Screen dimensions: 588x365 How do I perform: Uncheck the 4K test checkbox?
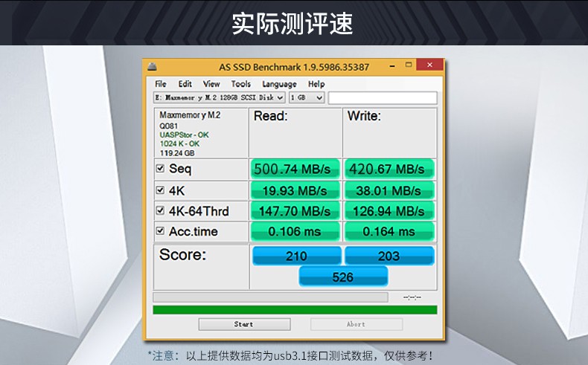tap(160, 190)
